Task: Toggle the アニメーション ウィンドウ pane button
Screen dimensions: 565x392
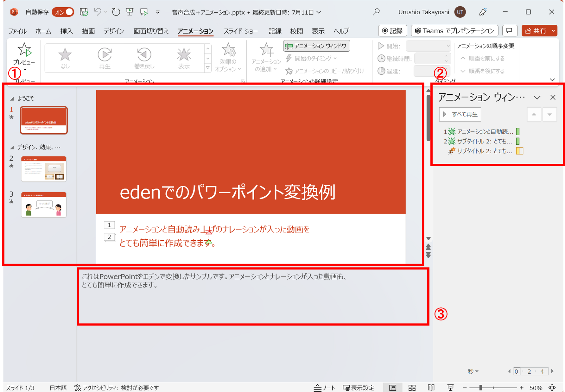Action: pyautogui.click(x=316, y=46)
